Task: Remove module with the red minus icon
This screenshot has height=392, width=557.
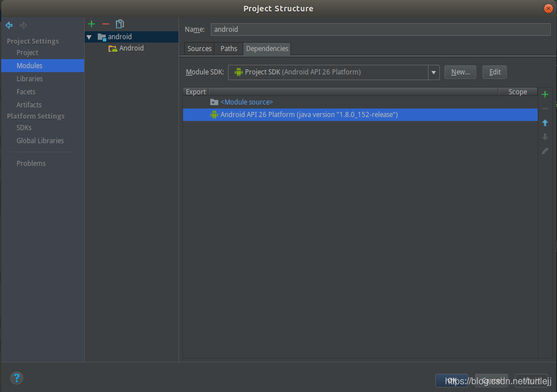Action: click(106, 24)
